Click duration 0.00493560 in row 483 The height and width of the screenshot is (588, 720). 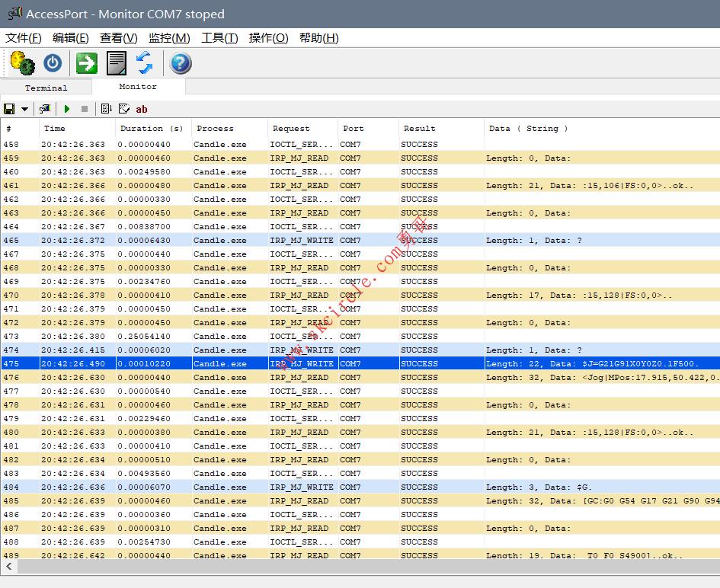click(144, 473)
